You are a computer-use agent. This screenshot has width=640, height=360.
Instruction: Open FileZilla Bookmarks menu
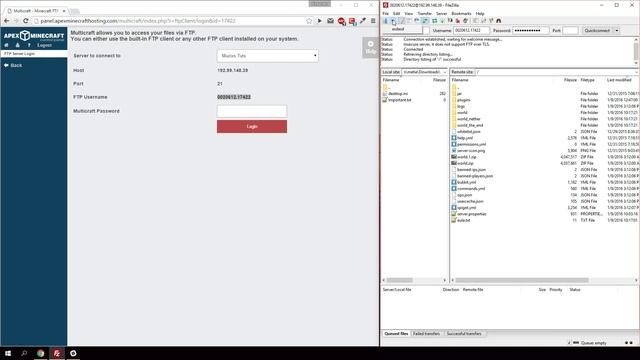(x=461, y=13)
